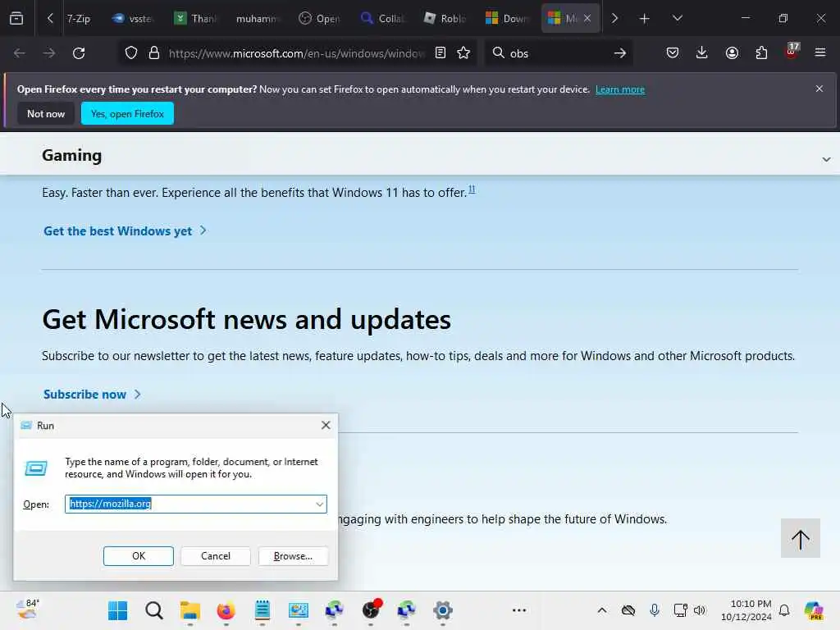Open the Windows Start menu
Viewport: 840px width, 630px height.
[x=118, y=610]
